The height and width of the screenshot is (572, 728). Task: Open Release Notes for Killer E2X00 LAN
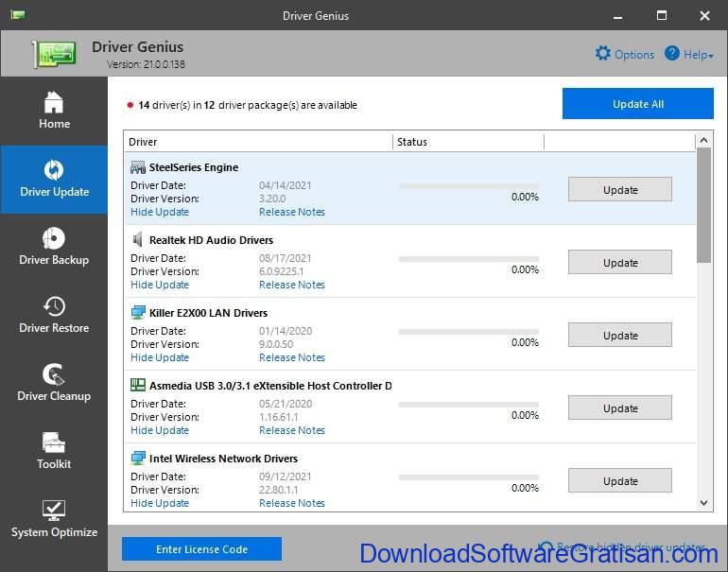pyautogui.click(x=292, y=358)
